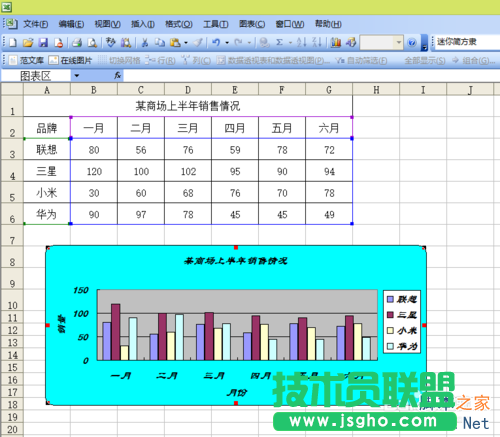Click the 范文库 button
Viewport: 500px width, 437px height.
click(27, 60)
